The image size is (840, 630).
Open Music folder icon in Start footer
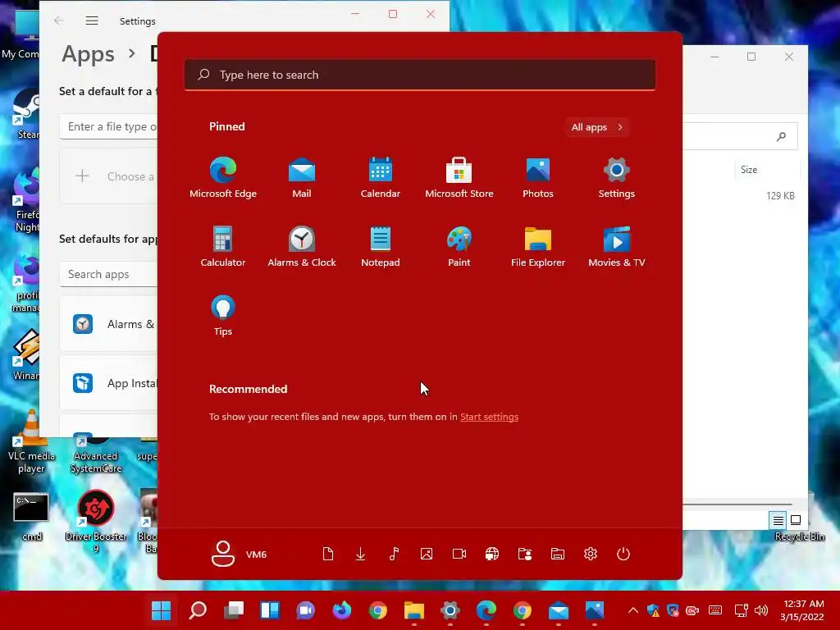tap(394, 554)
